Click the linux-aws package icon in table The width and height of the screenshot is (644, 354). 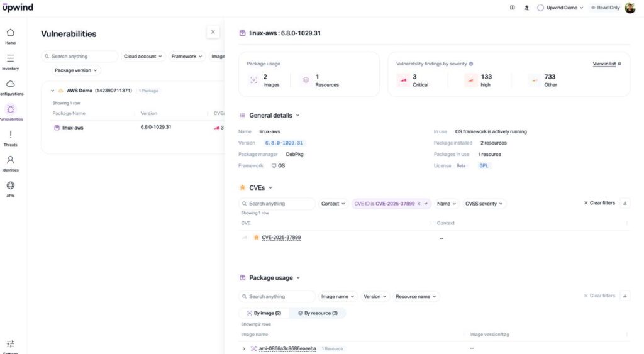(x=57, y=128)
